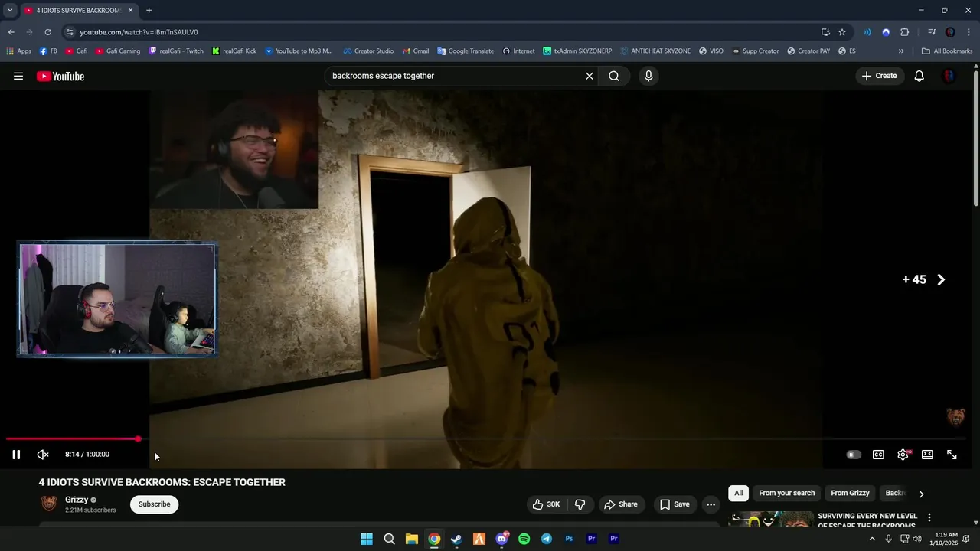Toggle the autoplay switch

853,455
